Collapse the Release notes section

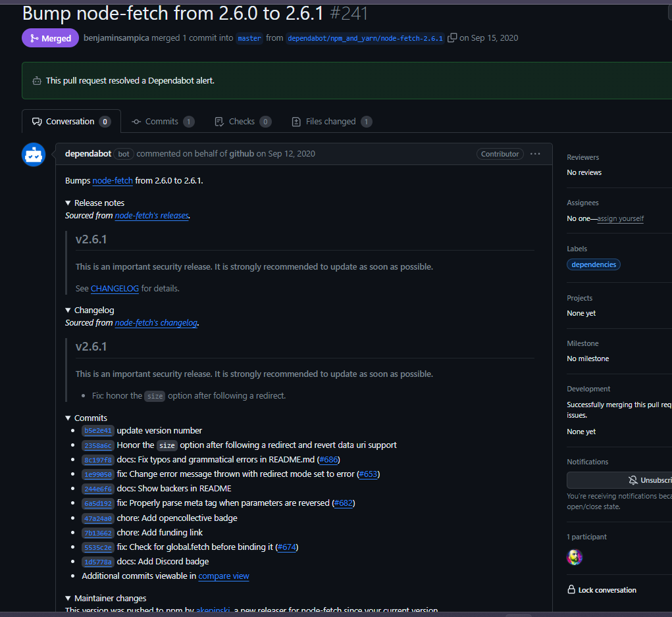point(95,203)
